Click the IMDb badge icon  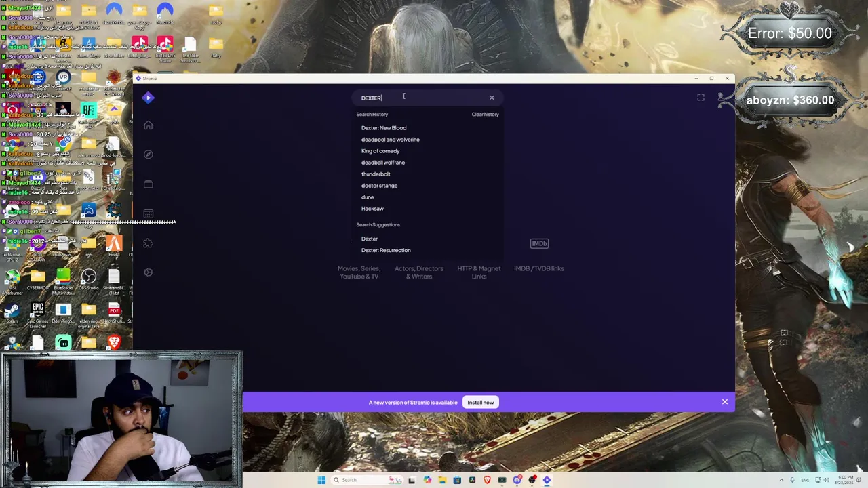tap(539, 243)
